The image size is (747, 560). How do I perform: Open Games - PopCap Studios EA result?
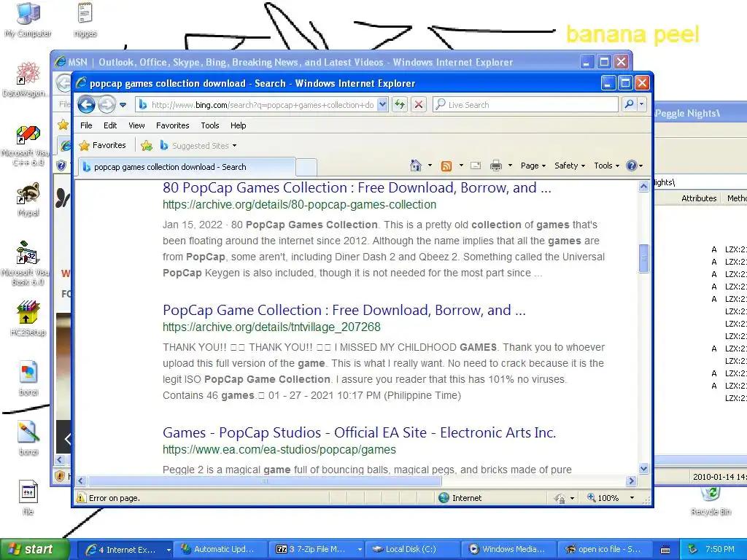359,432
